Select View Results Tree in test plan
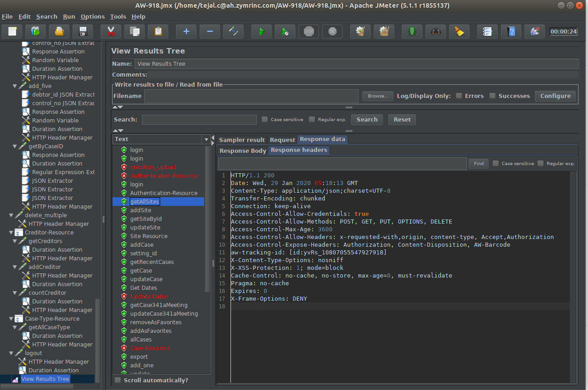 (x=45, y=379)
